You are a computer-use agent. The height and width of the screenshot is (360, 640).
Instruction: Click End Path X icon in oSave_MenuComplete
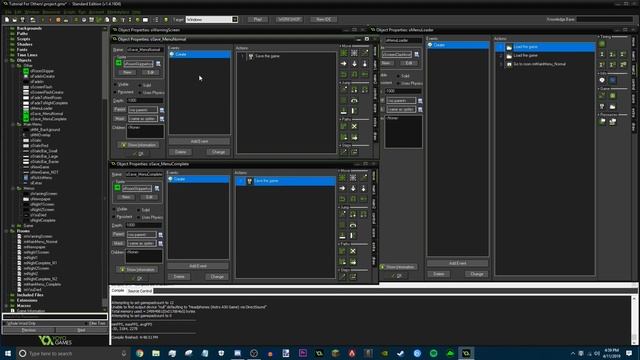353,251
